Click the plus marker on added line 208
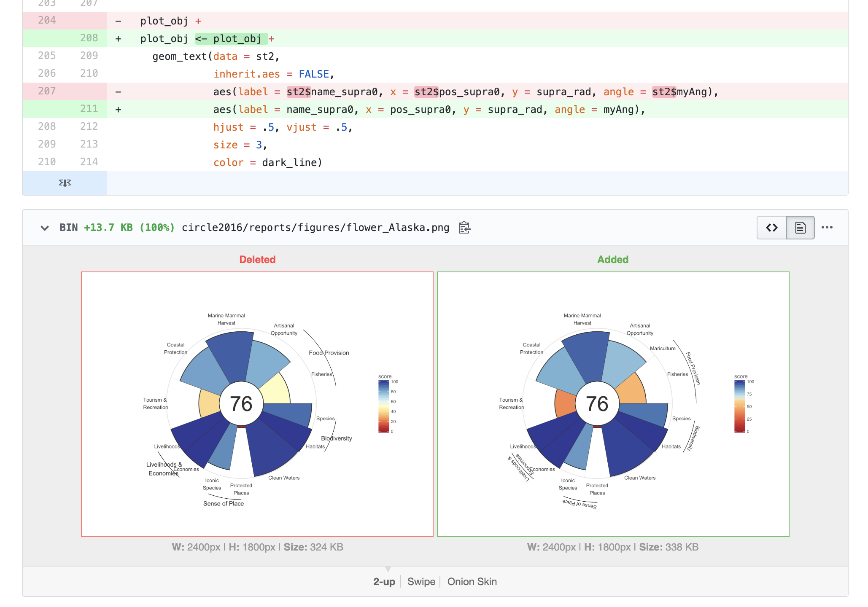This screenshot has height=607, width=868. coord(119,39)
